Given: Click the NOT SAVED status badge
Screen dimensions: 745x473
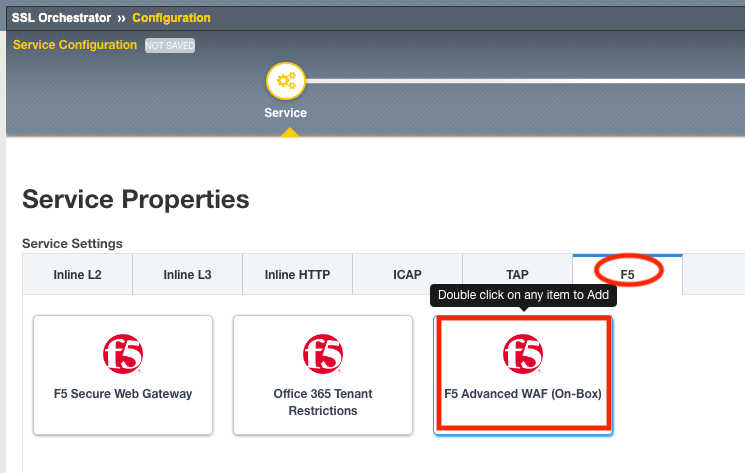Looking at the screenshot, I should [170, 46].
